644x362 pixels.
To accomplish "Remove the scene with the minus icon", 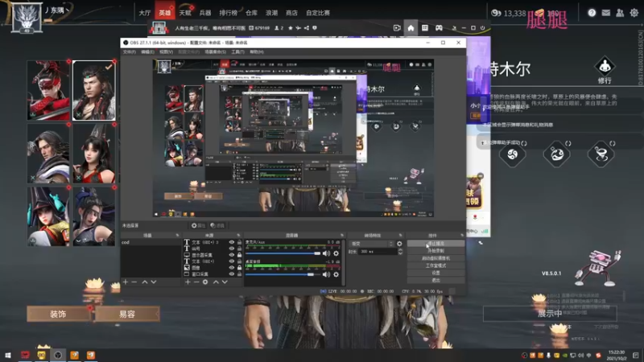I will (x=134, y=282).
